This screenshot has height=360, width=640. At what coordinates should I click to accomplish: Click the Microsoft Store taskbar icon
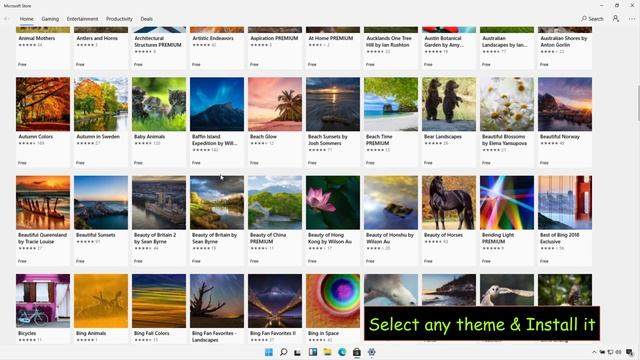coord(357,352)
